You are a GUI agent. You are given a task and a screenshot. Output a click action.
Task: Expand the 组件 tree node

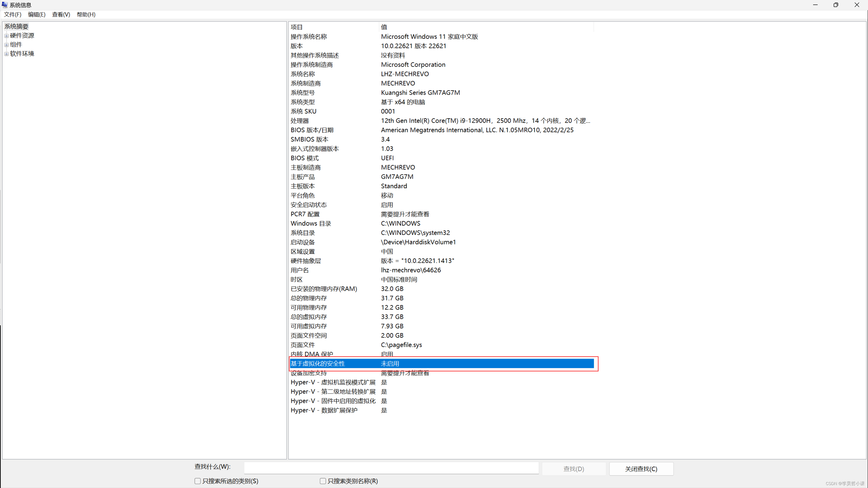point(6,45)
